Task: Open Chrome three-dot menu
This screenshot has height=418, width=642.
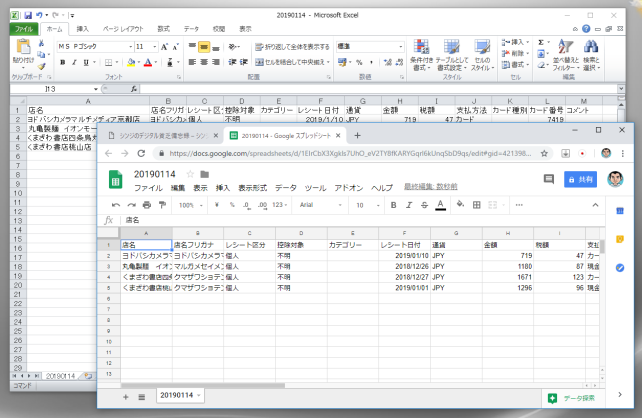Action: click(623, 153)
